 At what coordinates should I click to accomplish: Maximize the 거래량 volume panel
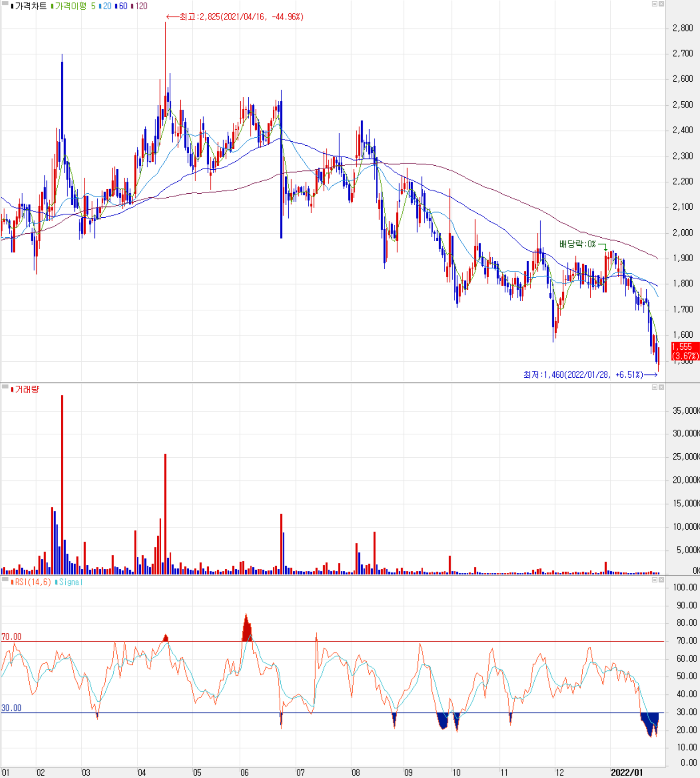(654, 387)
